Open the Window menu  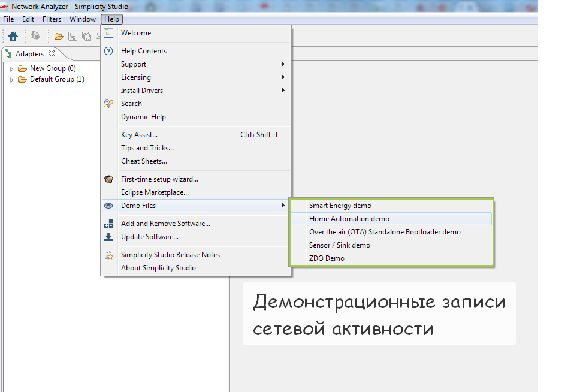[83, 19]
